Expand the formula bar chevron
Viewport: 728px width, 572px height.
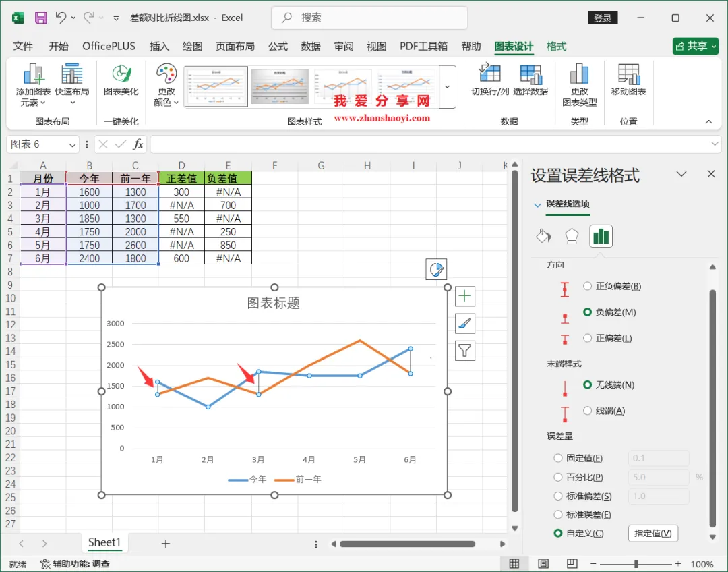[x=715, y=144]
